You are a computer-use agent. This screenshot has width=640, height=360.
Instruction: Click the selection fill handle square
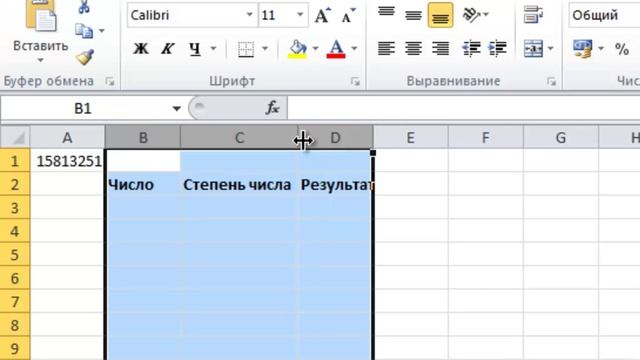pos(373,152)
